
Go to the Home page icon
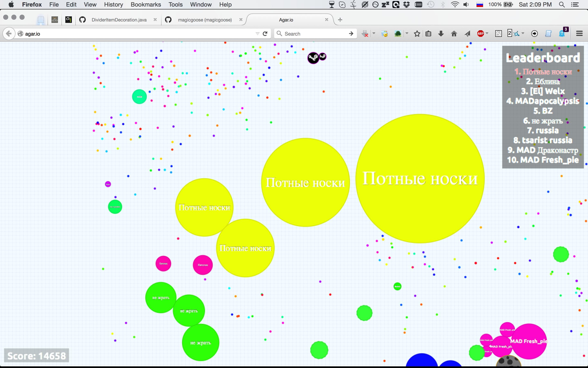point(454,34)
